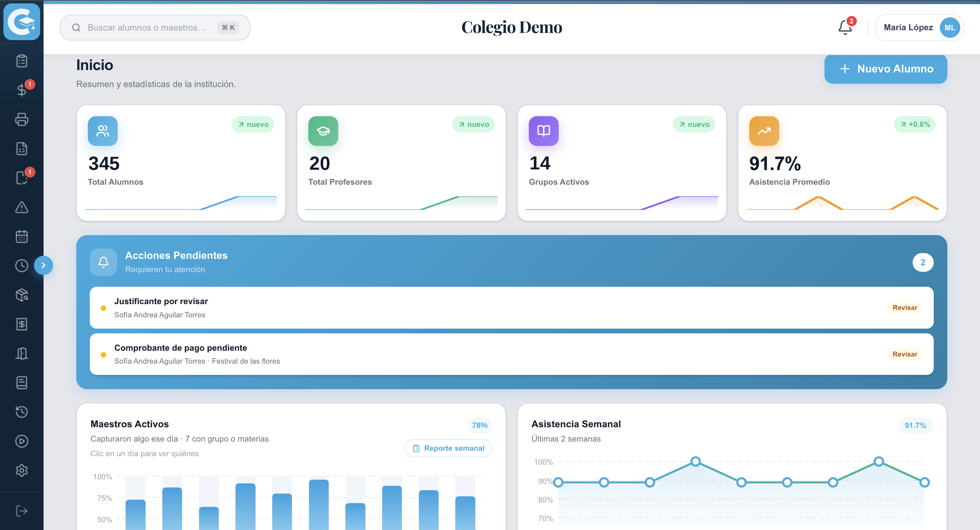
Task: Open the notebook lines sidebar icon
Action: (x=22, y=383)
